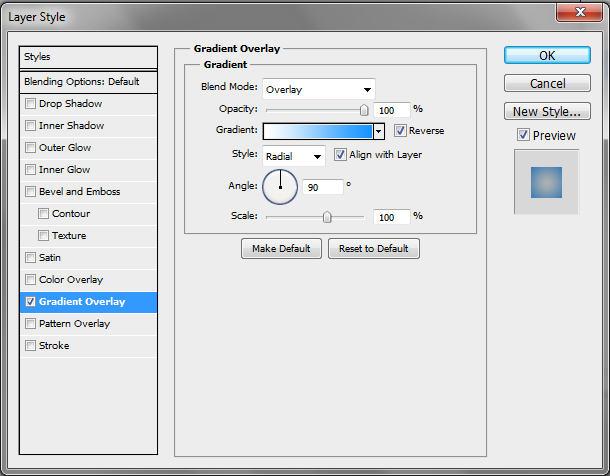Click Make Default button

[281, 248]
